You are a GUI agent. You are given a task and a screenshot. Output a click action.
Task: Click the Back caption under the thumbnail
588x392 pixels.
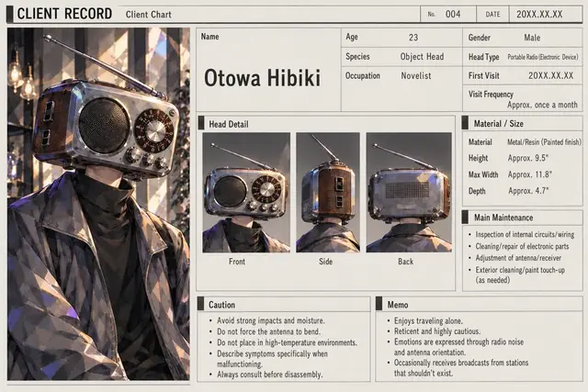[405, 262]
